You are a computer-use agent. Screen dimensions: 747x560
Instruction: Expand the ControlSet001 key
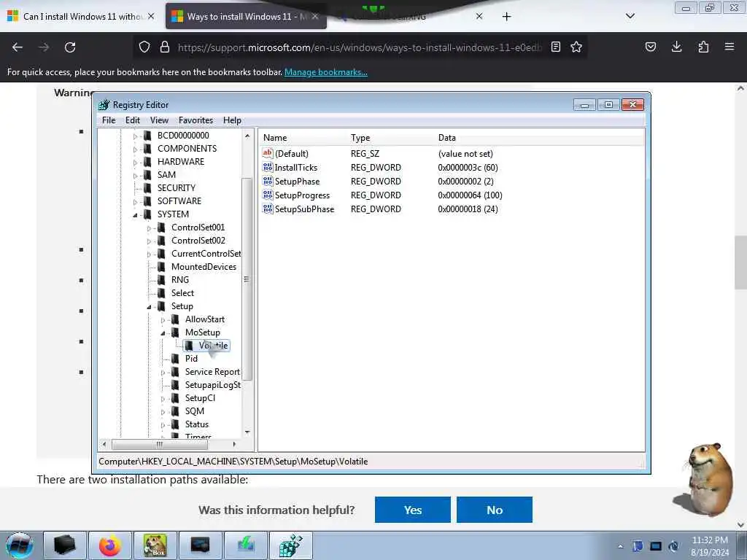(149, 228)
